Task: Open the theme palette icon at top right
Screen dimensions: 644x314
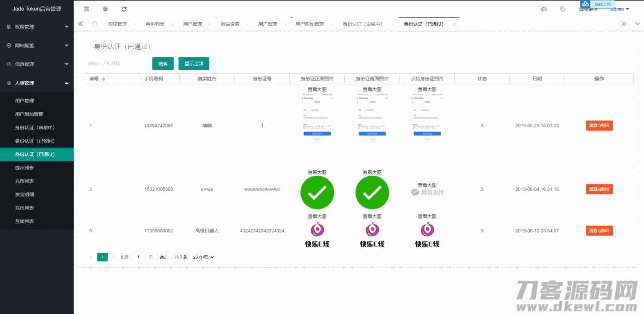Action: click(x=544, y=9)
